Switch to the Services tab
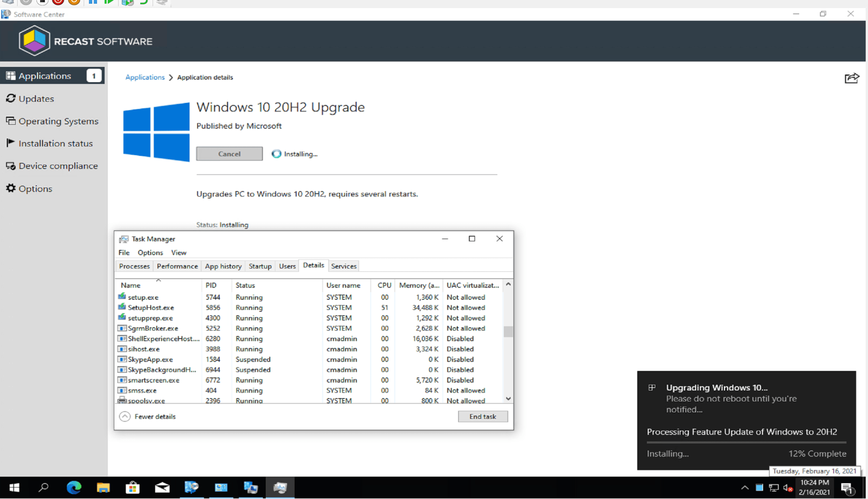The image size is (868, 499). [343, 266]
